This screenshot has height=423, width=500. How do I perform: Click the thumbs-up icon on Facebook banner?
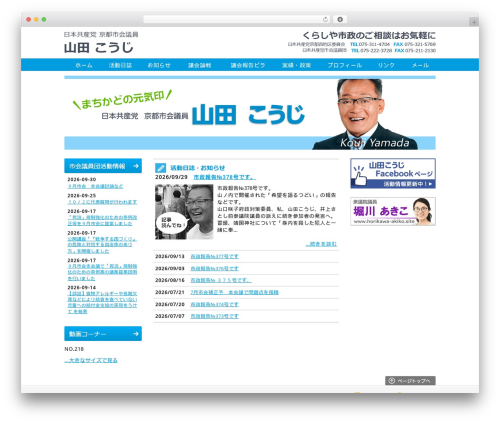[x=359, y=175]
